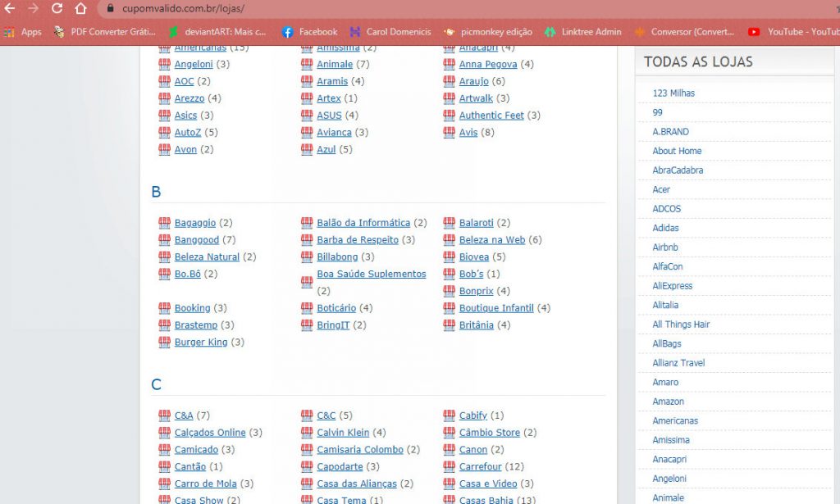
Task: Click store icon beside Burger King
Action: tap(164, 342)
